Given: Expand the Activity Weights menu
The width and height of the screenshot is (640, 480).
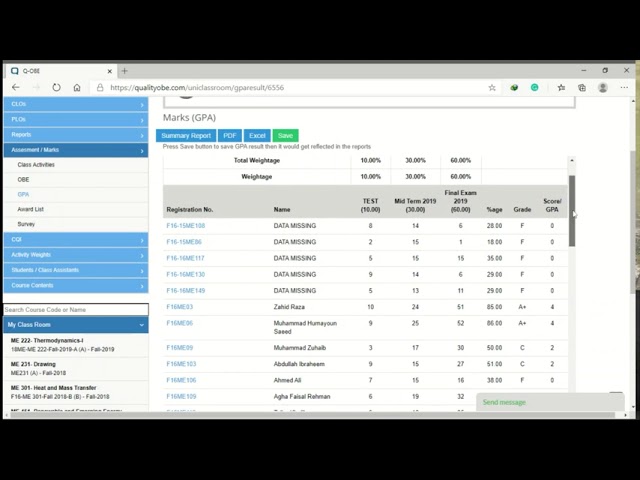Looking at the screenshot, I should coord(76,255).
